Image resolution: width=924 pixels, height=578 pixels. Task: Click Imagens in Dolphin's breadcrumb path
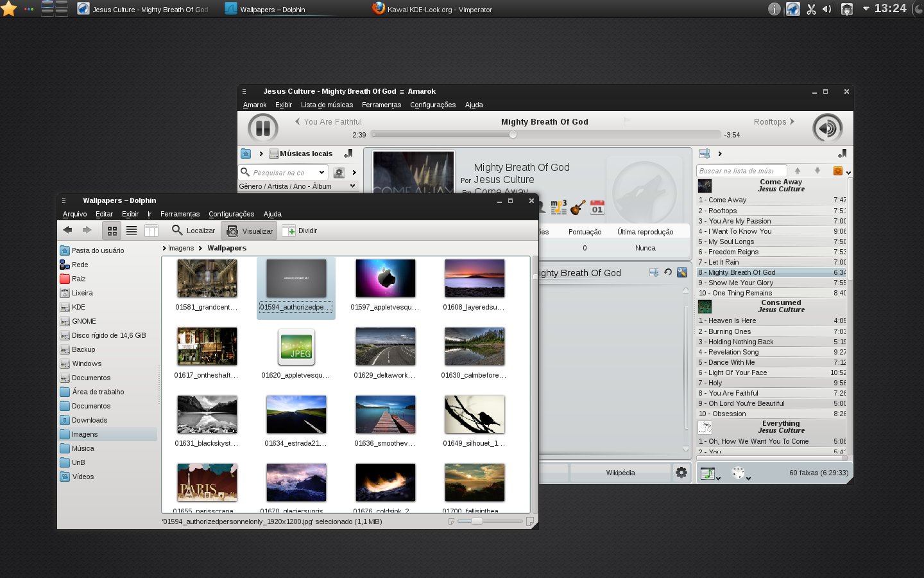tap(181, 248)
